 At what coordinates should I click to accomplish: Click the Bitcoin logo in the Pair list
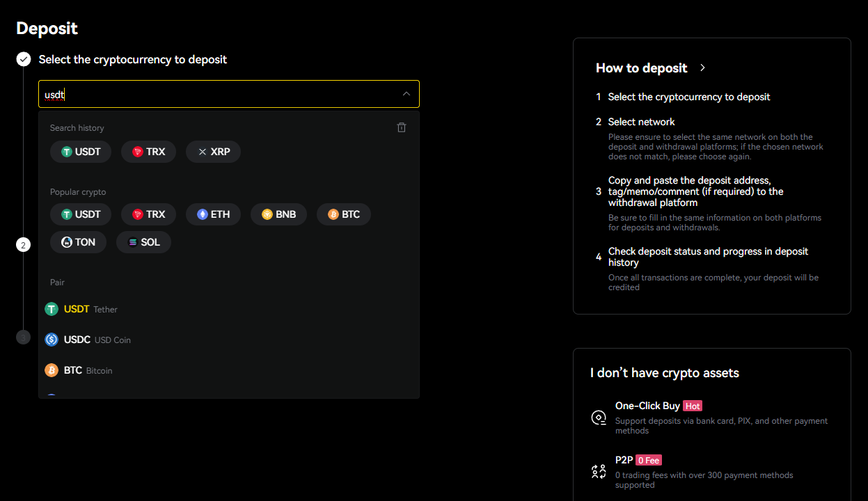point(52,370)
